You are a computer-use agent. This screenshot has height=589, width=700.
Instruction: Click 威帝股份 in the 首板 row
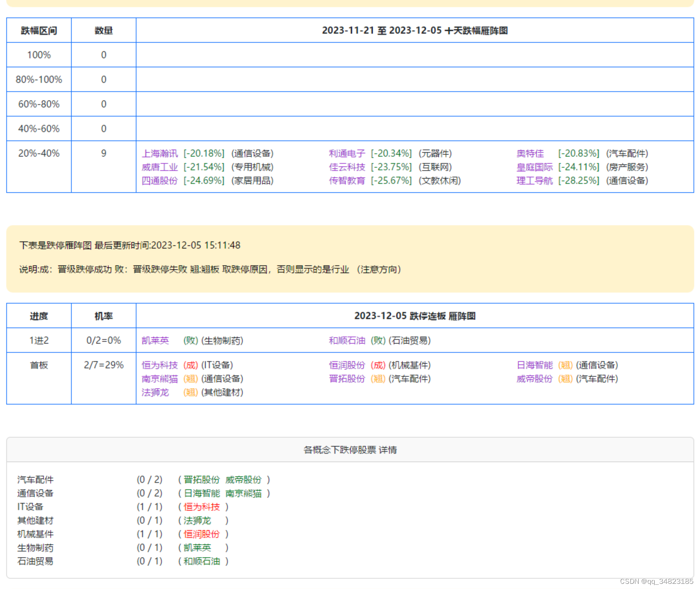coord(534,379)
